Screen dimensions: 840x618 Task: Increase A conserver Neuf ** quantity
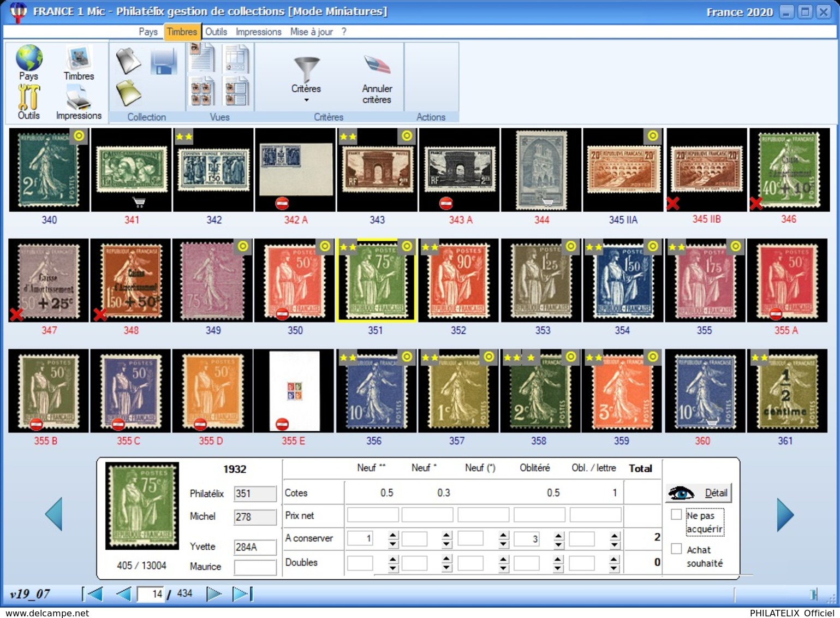click(393, 535)
